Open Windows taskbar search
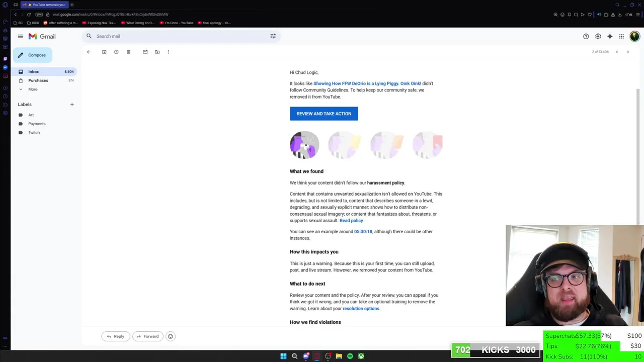644x362 pixels. [294, 356]
